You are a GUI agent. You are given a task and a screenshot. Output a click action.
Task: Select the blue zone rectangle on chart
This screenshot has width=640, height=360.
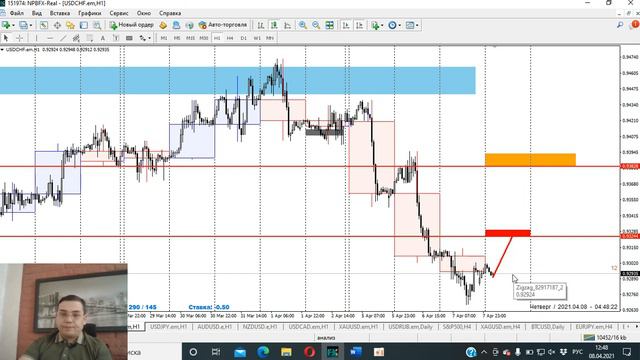(x=238, y=80)
